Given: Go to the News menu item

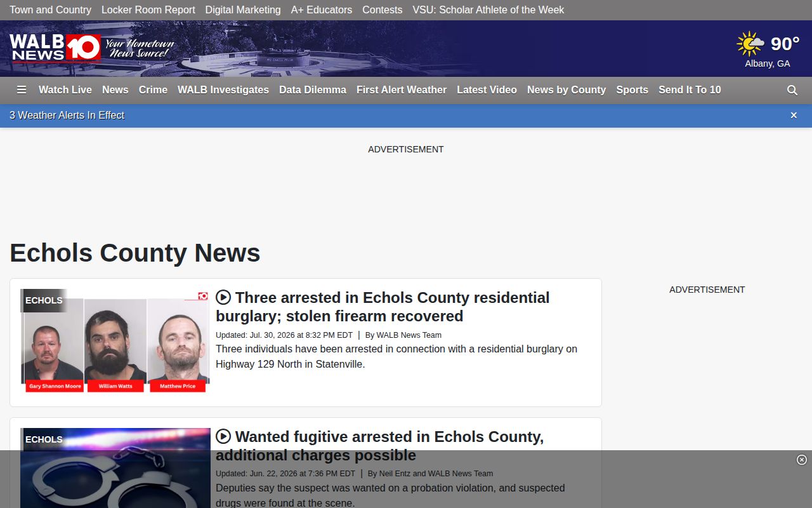Looking at the screenshot, I should tap(115, 90).
